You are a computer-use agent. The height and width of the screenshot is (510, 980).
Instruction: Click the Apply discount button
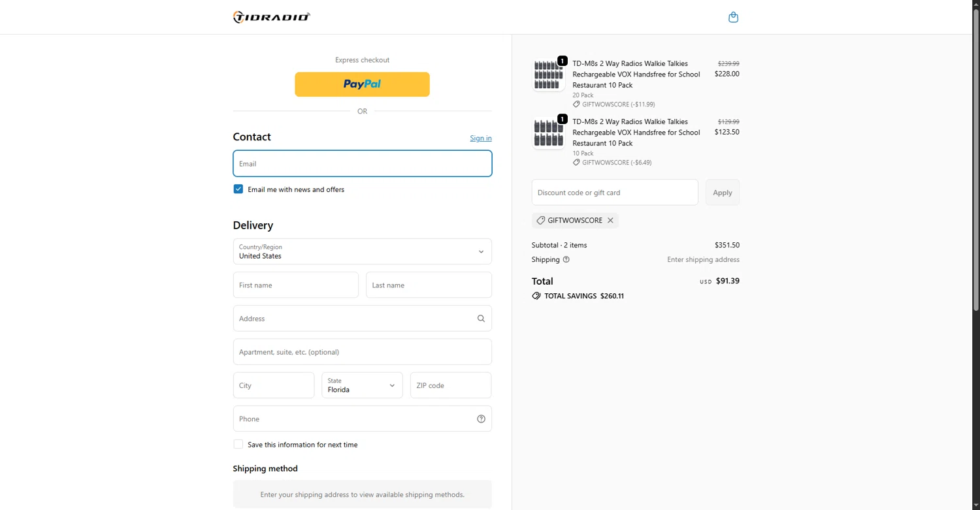click(x=722, y=193)
